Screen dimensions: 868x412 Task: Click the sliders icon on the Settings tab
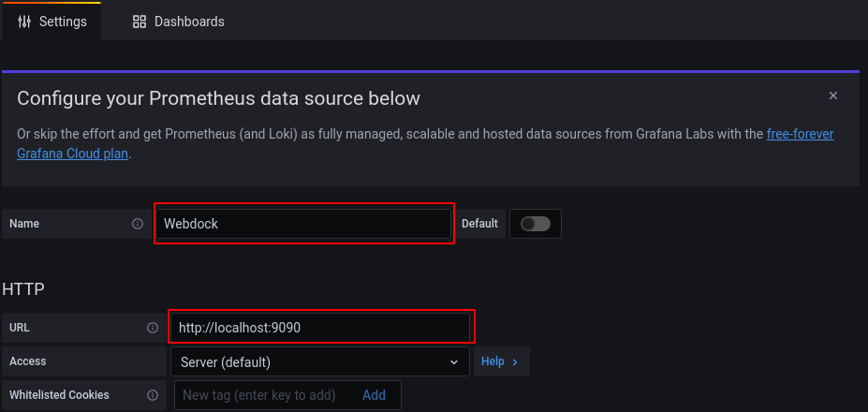click(24, 21)
